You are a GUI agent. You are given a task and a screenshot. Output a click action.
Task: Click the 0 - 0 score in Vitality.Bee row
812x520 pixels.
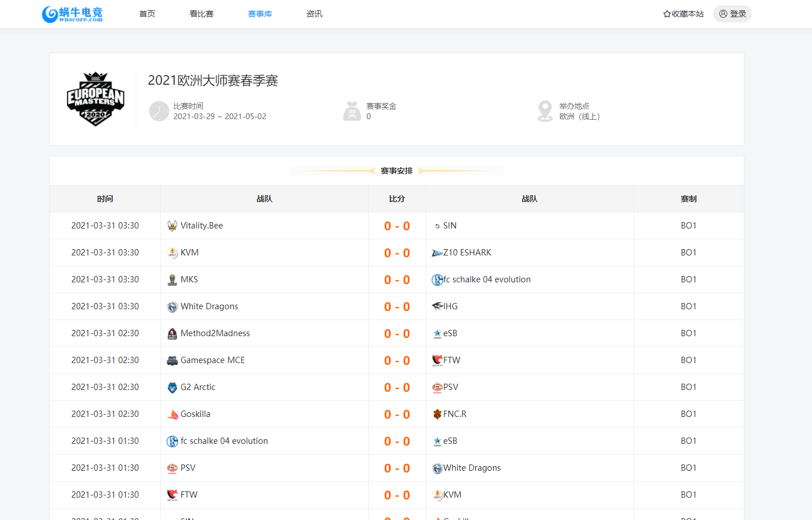[x=397, y=226]
